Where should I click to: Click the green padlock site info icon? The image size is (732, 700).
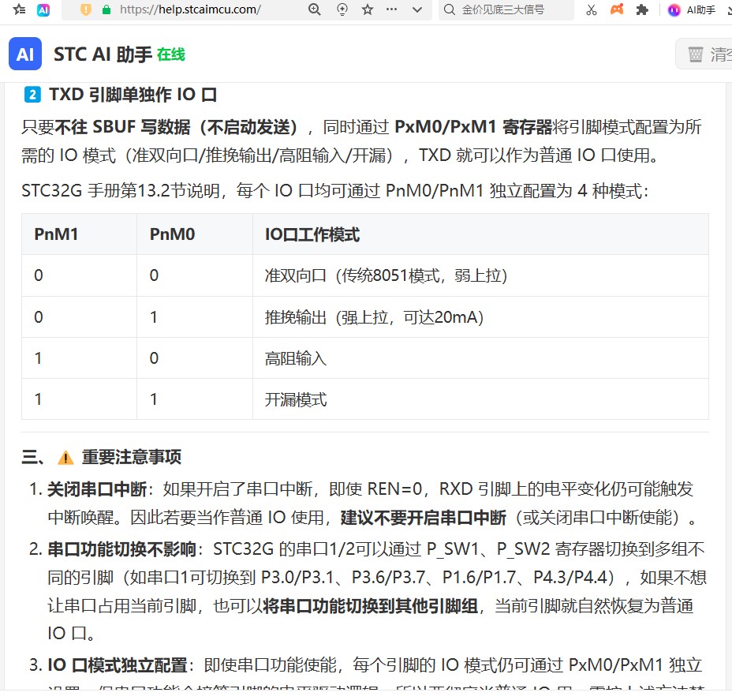106,9
